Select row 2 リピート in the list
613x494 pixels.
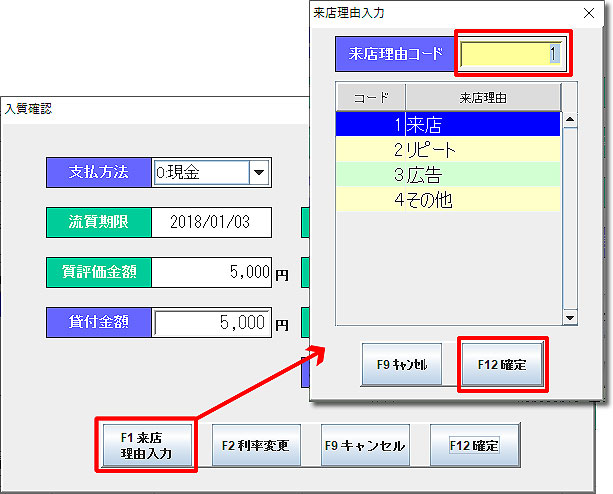[x=448, y=149]
